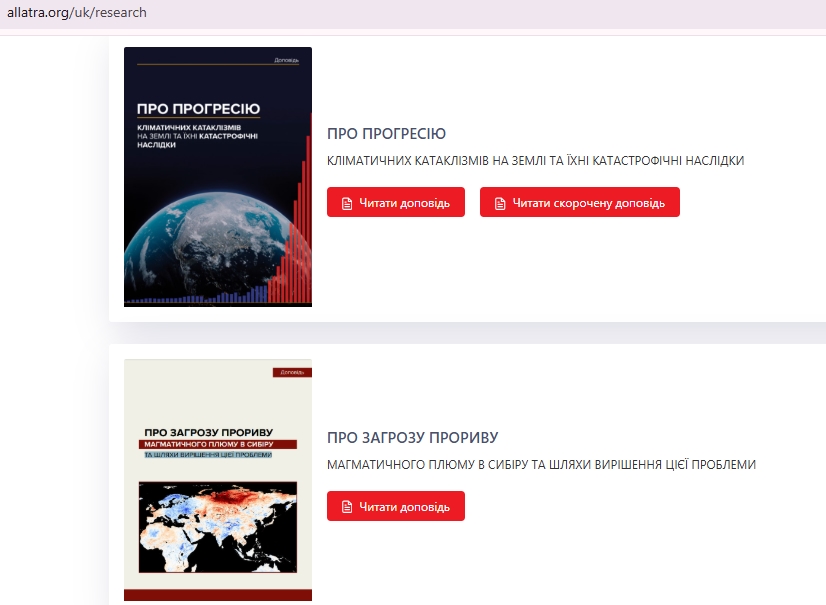Open the dark ПРО ПРОГРЕСІЮ cover thumbnail
This screenshot has width=826, height=605.
click(217, 176)
